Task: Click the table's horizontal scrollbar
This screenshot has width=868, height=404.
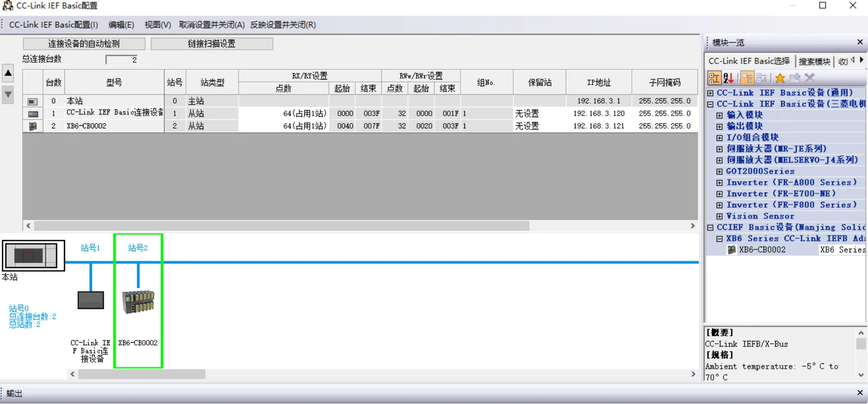Action: 282,226
